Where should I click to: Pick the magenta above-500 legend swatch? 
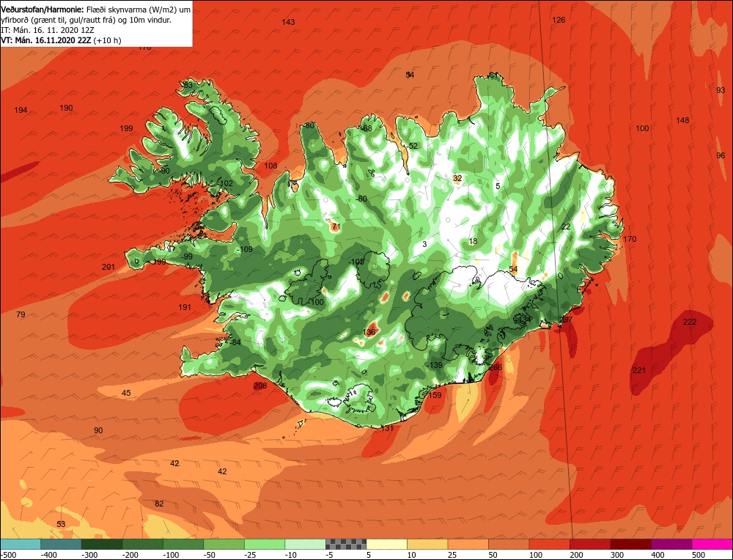712,544
